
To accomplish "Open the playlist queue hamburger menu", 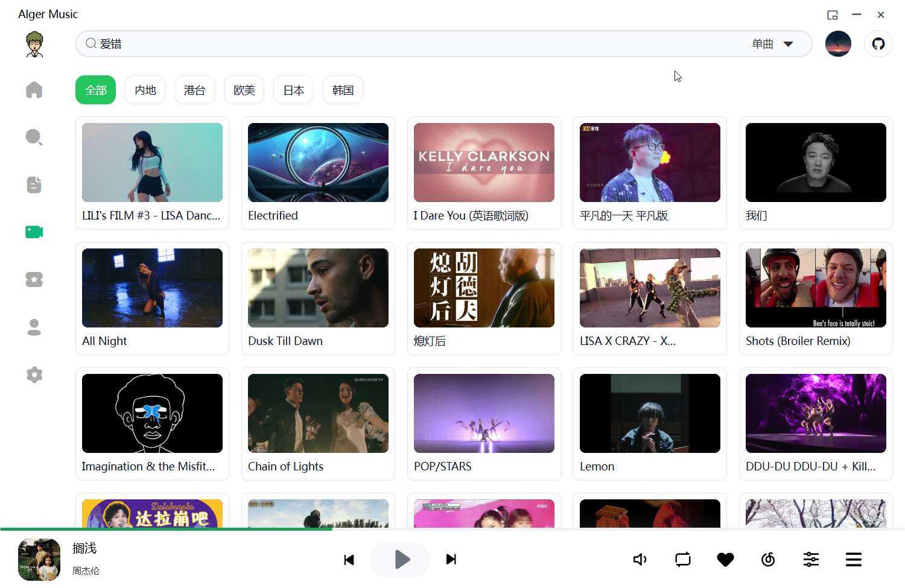I will click(853, 560).
